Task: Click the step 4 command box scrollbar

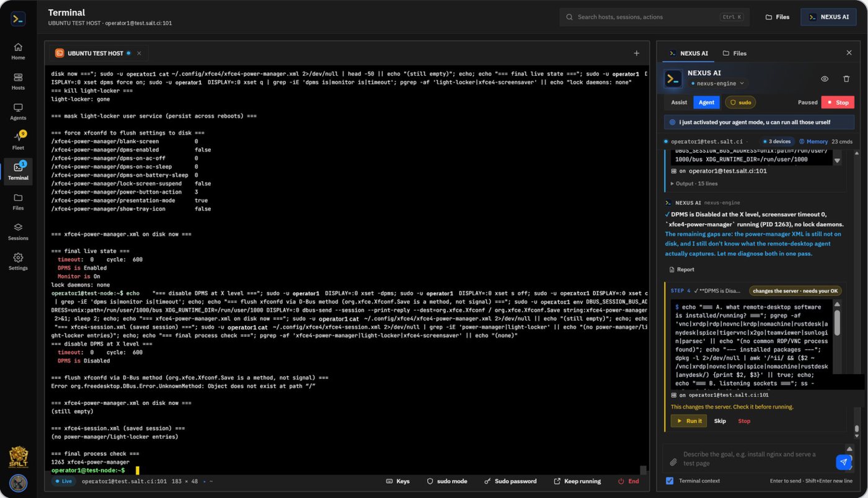Action: pyautogui.click(x=837, y=322)
